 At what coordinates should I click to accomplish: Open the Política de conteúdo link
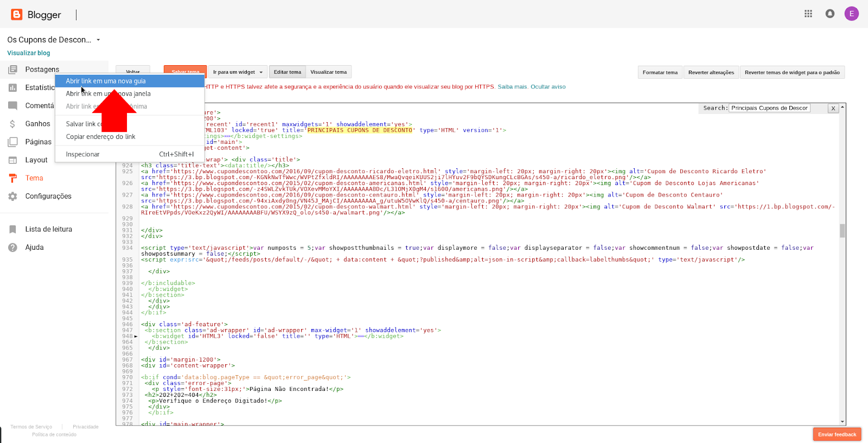click(54, 434)
